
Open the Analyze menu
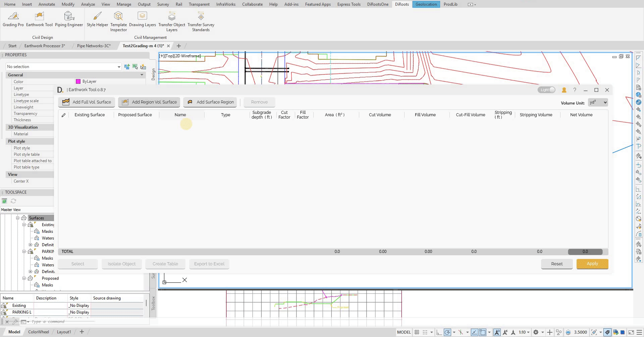coord(88,4)
